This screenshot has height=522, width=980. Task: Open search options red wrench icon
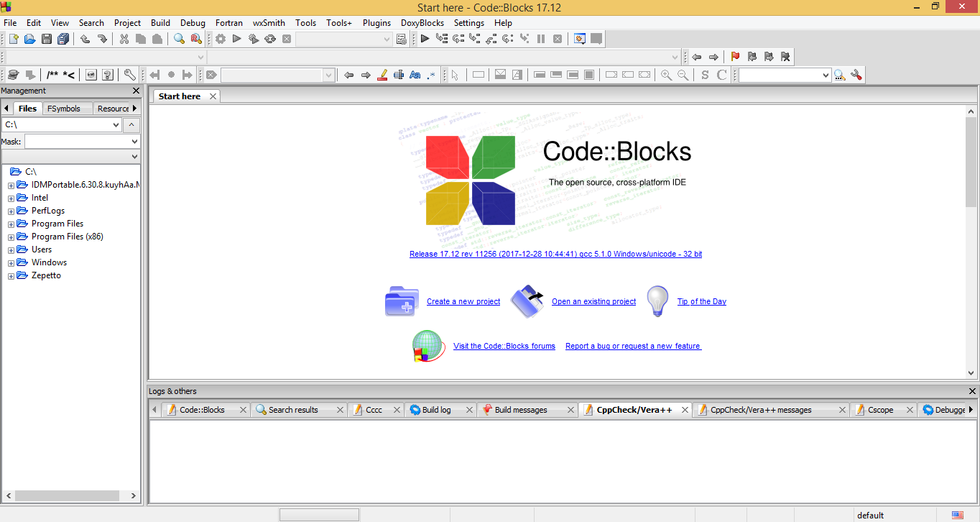856,75
